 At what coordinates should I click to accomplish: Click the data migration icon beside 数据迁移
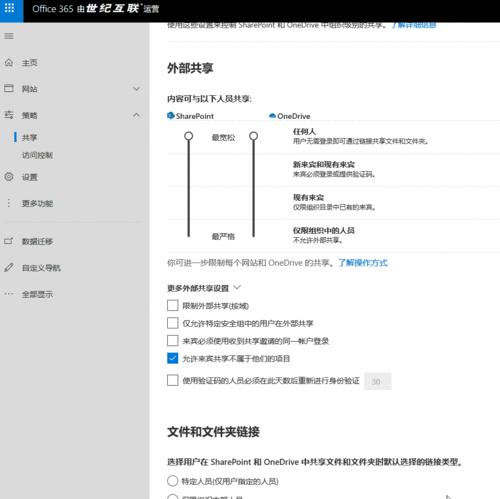click(9, 241)
